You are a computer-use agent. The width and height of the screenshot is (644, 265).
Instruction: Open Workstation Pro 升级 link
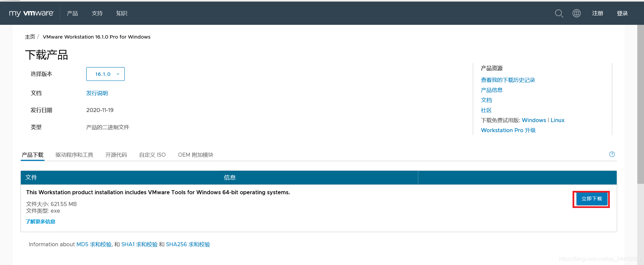coord(508,130)
